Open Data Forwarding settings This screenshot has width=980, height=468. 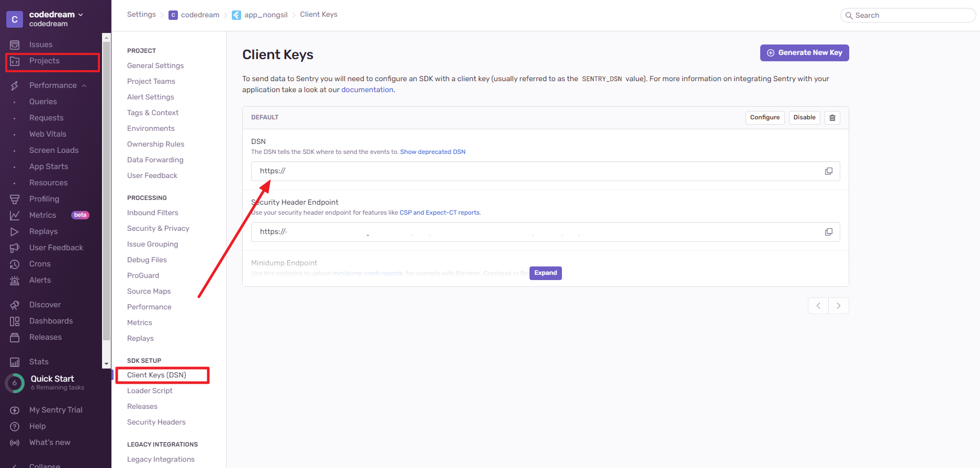pos(155,160)
